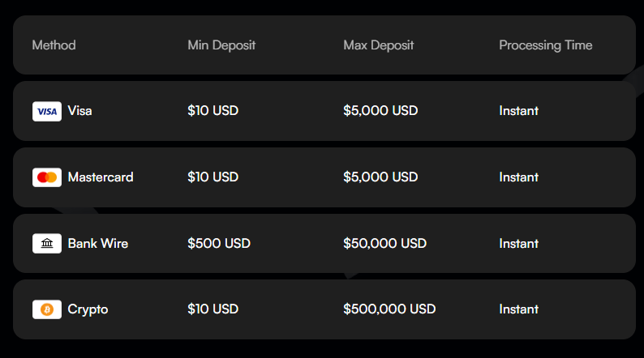
Task: Click the Min Deposit column header
Action: tap(221, 45)
